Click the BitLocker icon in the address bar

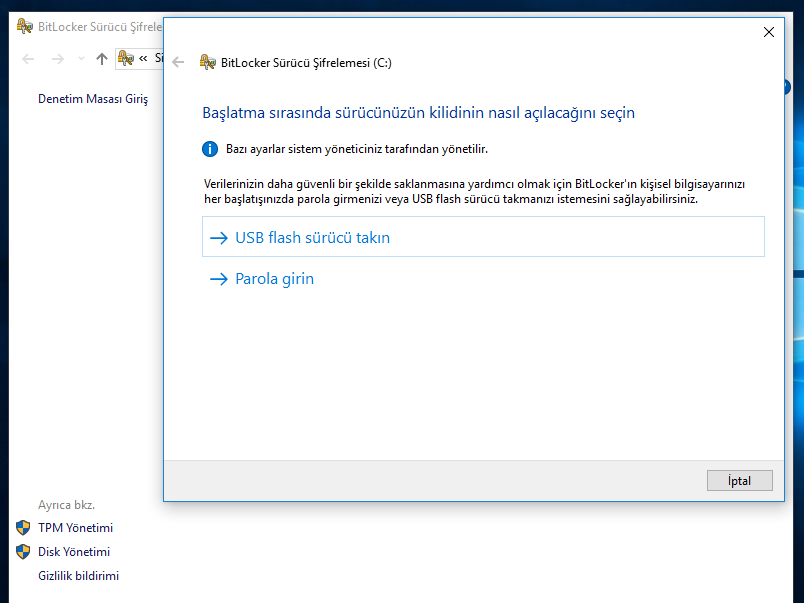pos(126,58)
